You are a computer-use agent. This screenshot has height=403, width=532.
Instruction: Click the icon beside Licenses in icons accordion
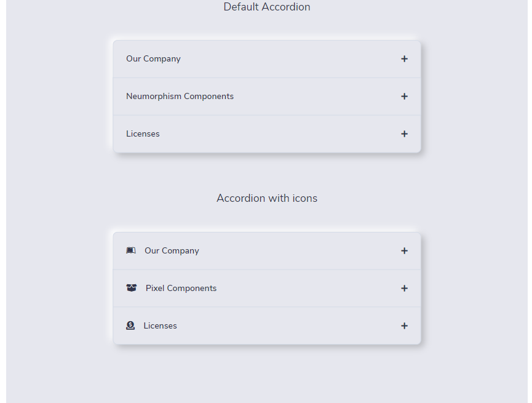130,325
